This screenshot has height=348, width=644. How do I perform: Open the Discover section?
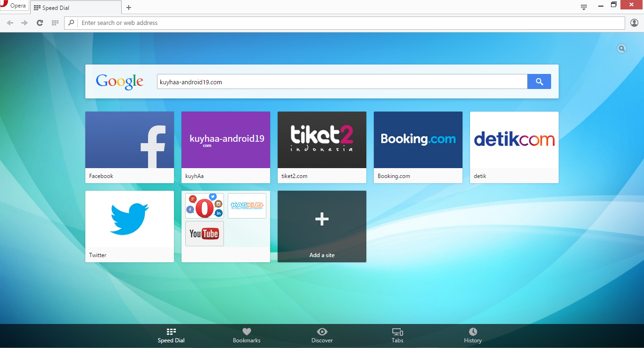coord(322,335)
